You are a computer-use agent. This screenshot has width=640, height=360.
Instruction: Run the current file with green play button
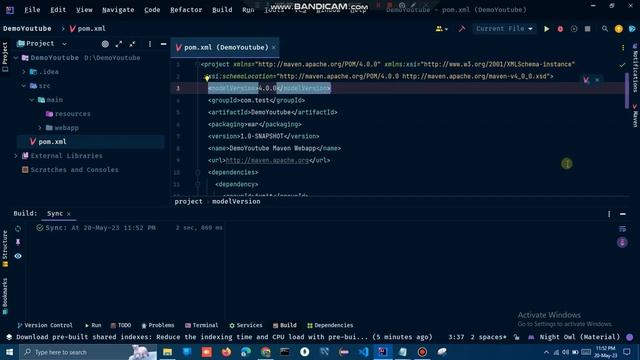click(546, 29)
